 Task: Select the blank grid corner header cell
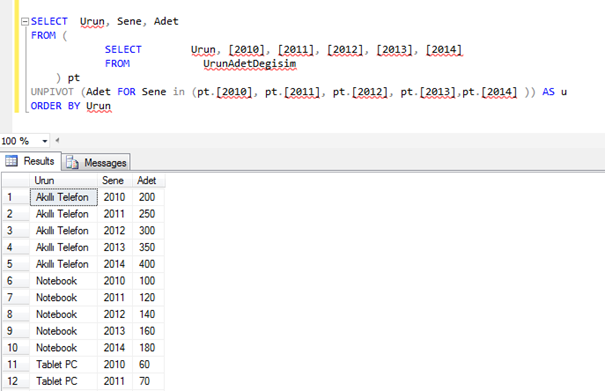pos(16,181)
